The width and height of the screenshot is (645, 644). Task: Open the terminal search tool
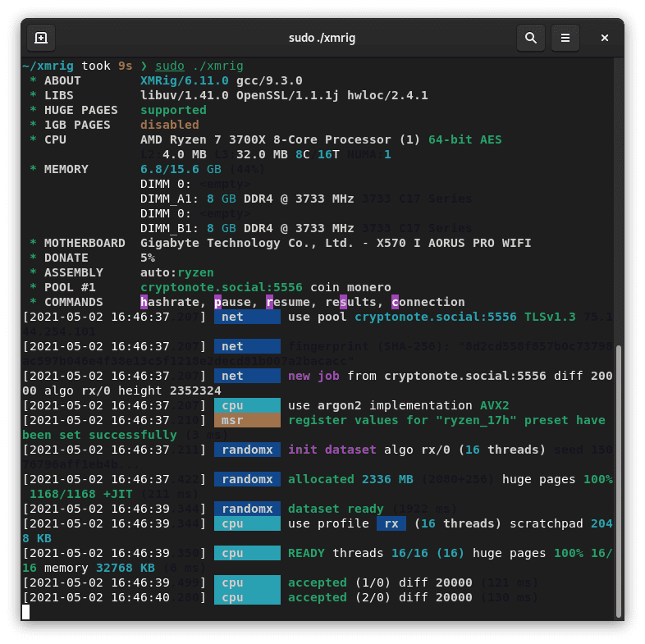click(531, 38)
